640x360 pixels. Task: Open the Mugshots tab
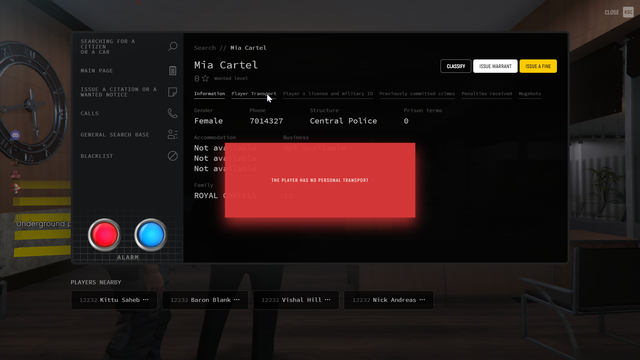click(x=530, y=94)
